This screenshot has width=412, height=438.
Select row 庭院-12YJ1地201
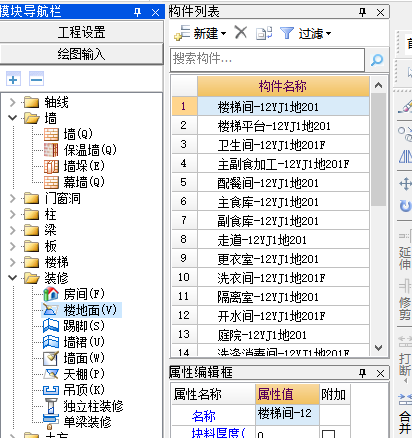click(x=271, y=335)
